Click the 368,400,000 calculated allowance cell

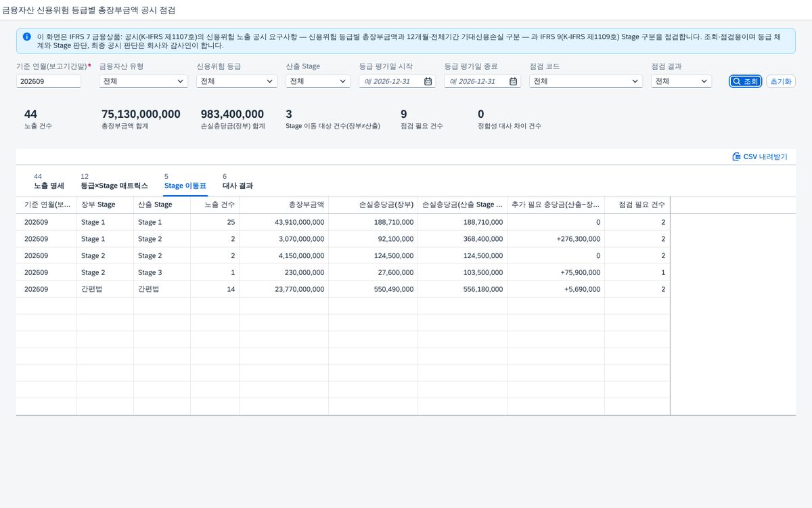click(462, 239)
